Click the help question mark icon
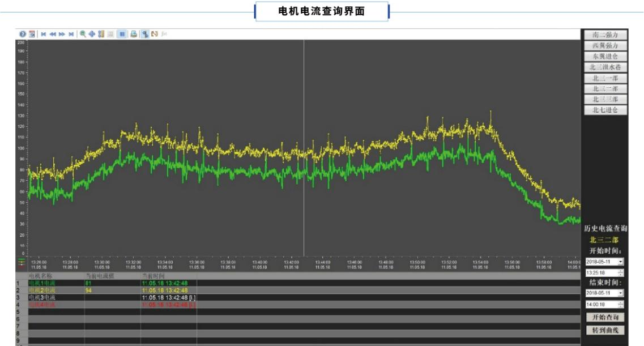 [23, 35]
